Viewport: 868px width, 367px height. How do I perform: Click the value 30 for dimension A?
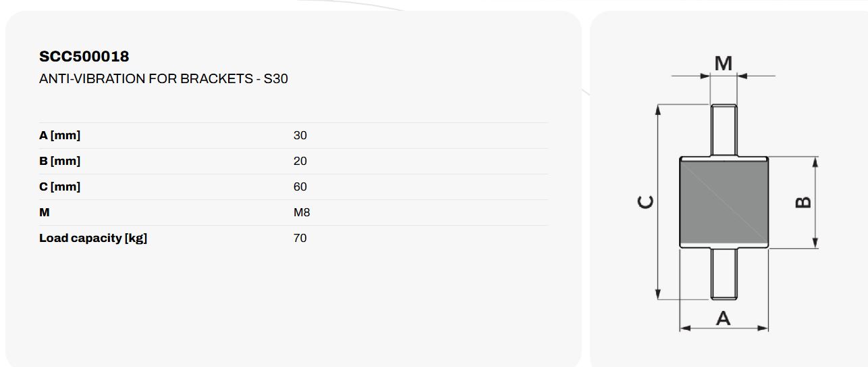click(300, 135)
